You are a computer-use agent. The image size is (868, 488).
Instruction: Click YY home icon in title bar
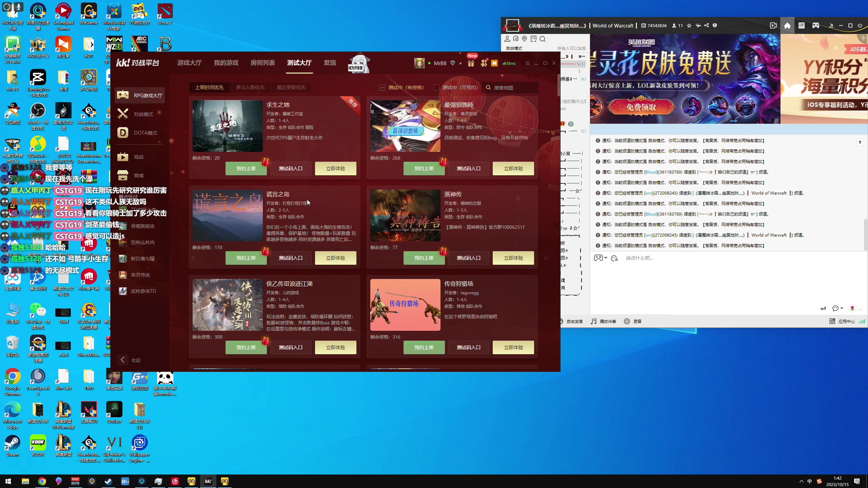pyautogui.click(x=787, y=26)
